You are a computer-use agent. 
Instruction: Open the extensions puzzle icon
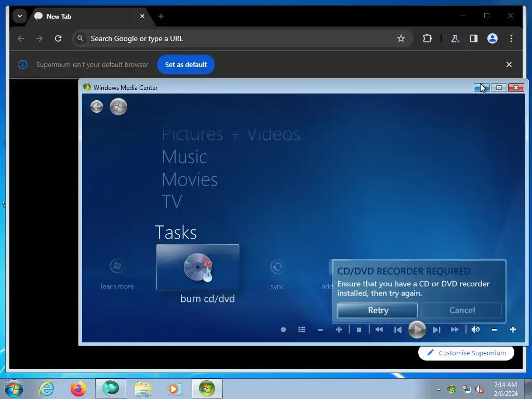tap(427, 38)
